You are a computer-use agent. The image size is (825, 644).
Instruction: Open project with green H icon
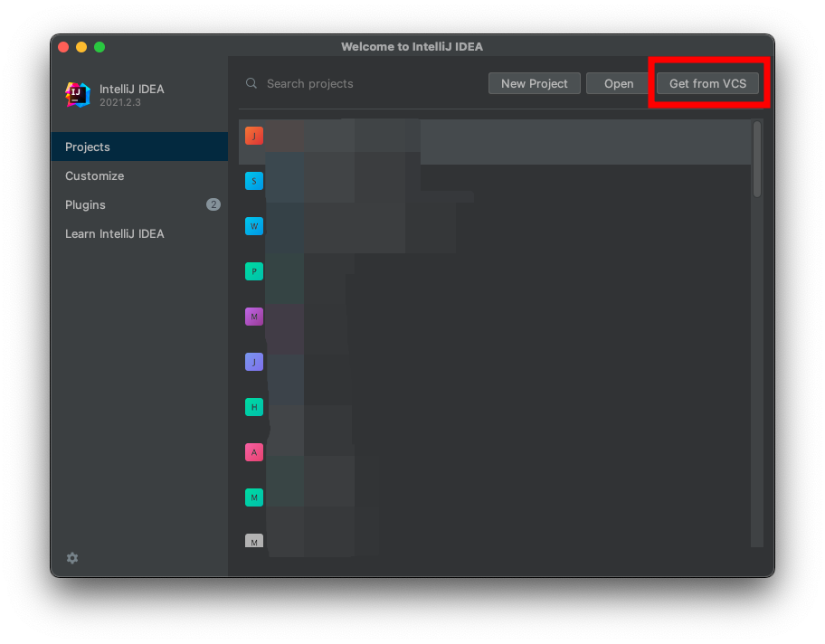coord(254,407)
